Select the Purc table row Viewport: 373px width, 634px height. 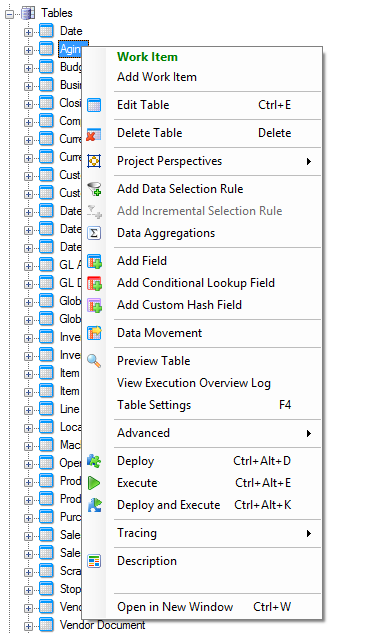70,517
